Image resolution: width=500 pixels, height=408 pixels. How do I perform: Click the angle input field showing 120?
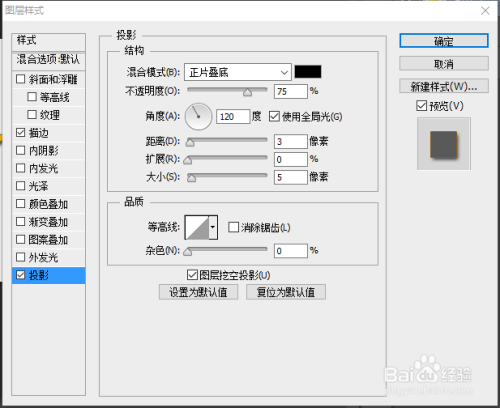tap(233, 117)
